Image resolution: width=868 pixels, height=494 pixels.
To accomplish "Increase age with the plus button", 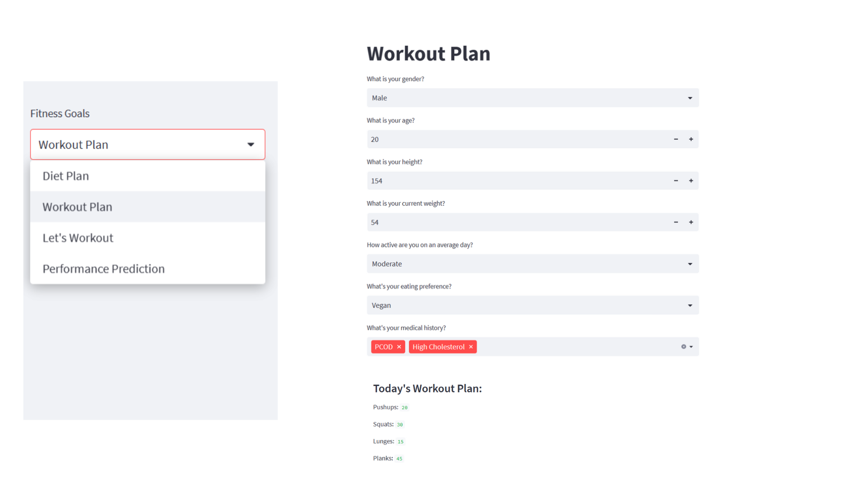I will pos(691,139).
